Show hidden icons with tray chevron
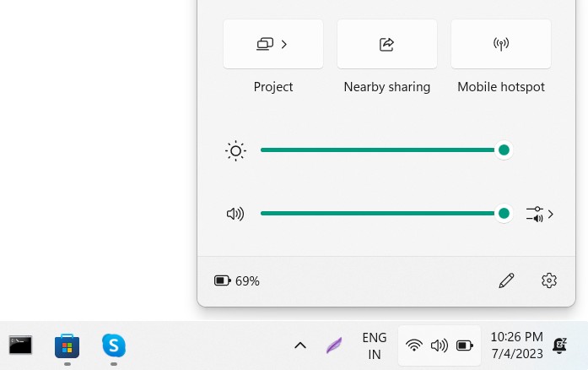Viewport: 588px width, 370px height. pyautogui.click(x=299, y=346)
